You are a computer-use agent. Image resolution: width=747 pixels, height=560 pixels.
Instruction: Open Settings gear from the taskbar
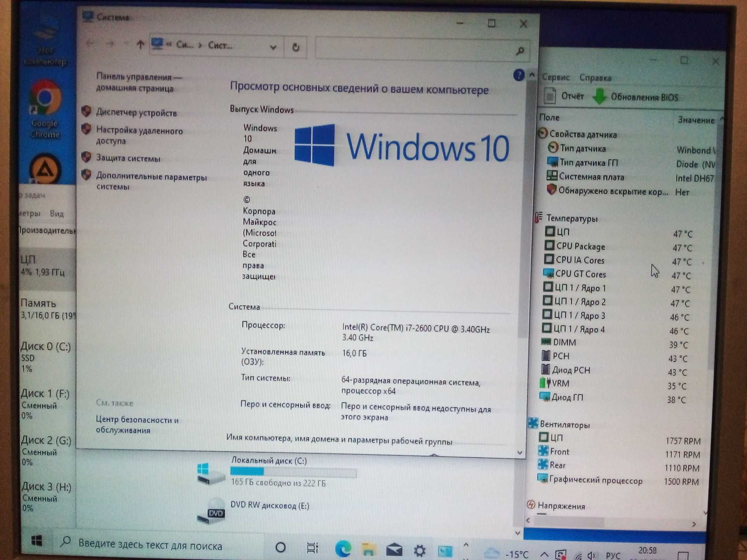(420, 550)
